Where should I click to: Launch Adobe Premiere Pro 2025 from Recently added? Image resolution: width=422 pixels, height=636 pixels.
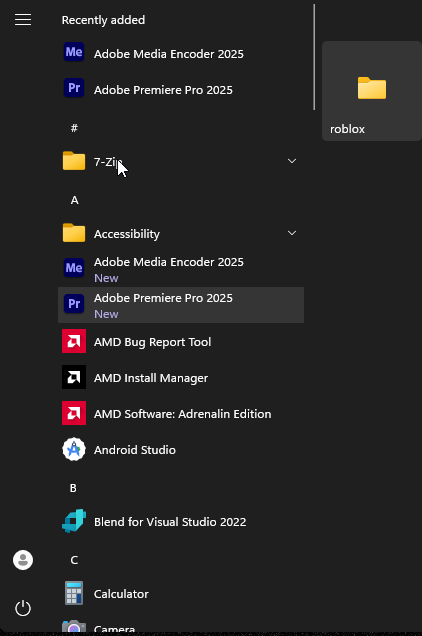click(x=181, y=89)
